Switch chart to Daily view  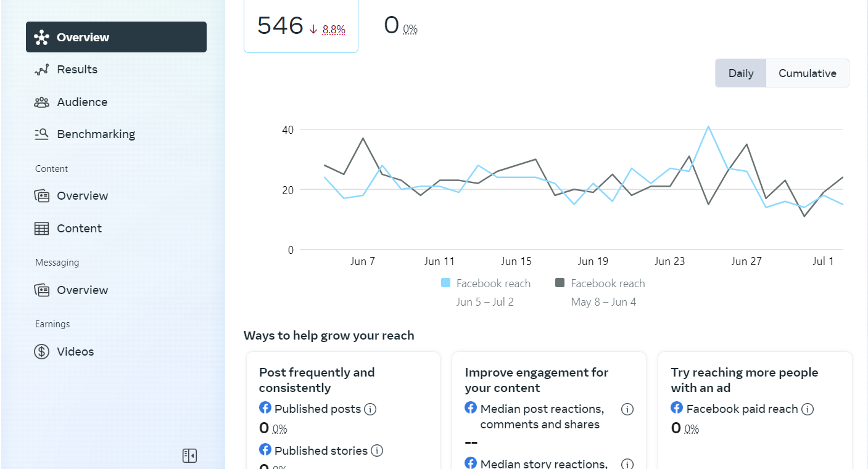(740, 73)
